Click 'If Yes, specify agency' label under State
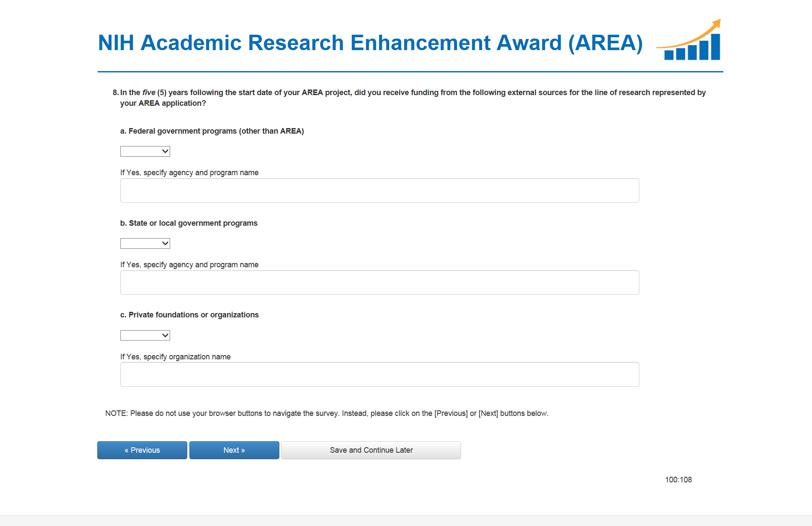 (x=189, y=265)
